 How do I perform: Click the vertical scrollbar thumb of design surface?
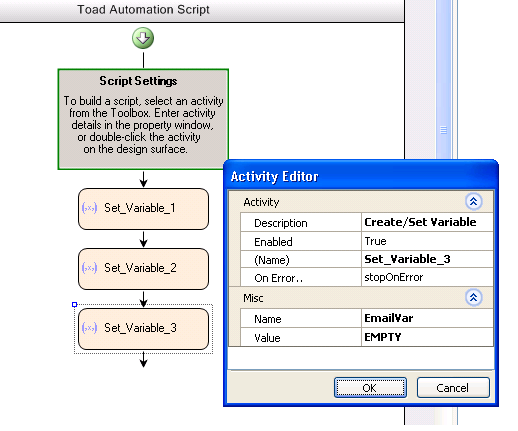pos(443,79)
